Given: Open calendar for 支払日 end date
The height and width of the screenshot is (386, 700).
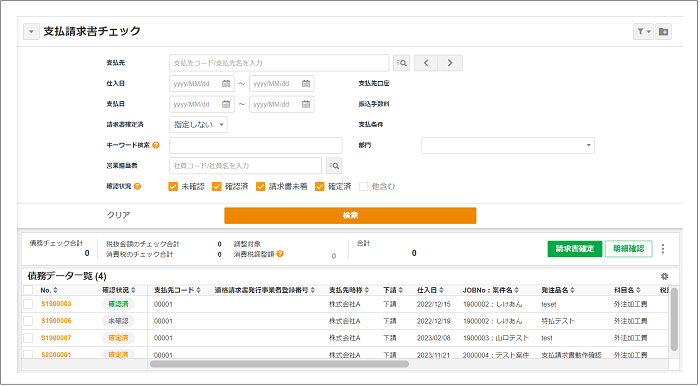Looking at the screenshot, I should [306, 104].
